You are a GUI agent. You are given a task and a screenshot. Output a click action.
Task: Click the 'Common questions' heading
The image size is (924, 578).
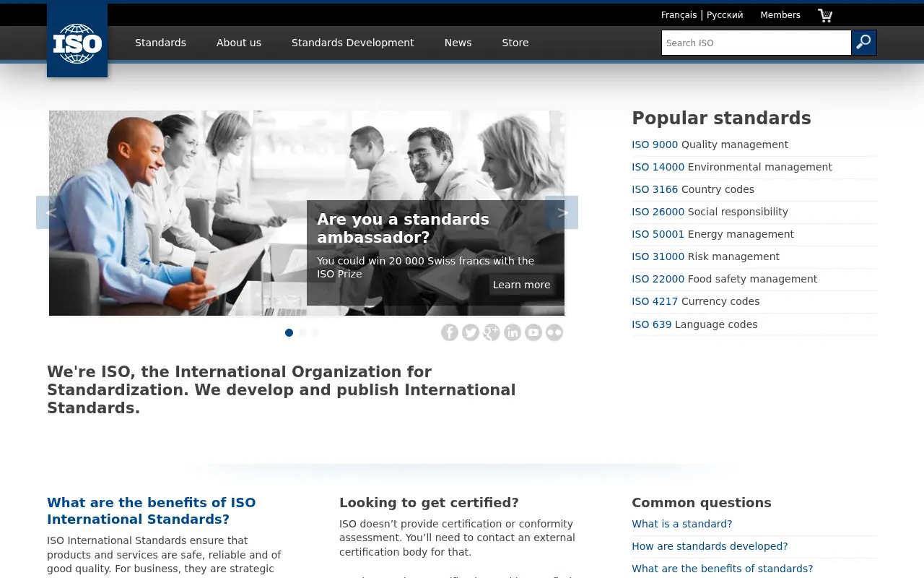[701, 503]
